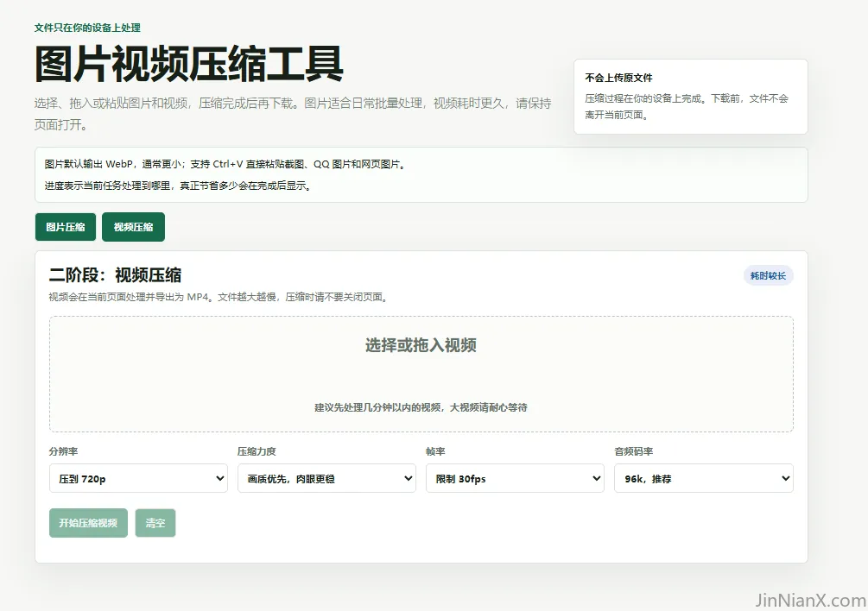
Task: Open the 分辨率 dropdown showing 压到 720p
Action: pos(138,478)
